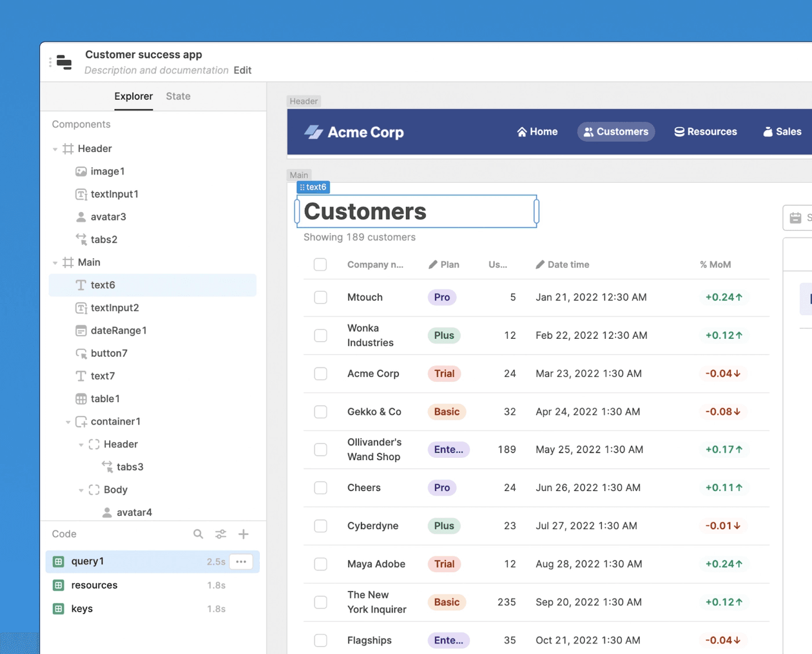The height and width of the screenshot is (654, 812).
Task: Click Edit next to description text
Action: click(242, 70)
